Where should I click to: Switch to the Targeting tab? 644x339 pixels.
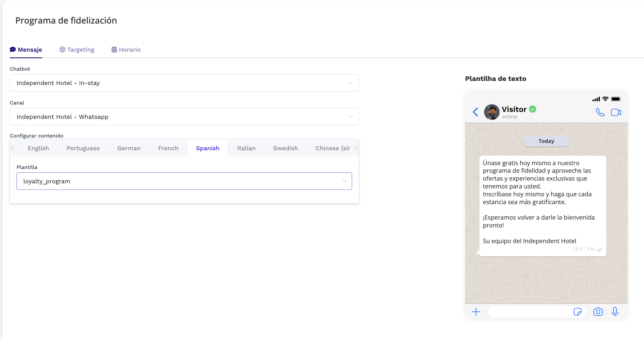pos(77,50)
